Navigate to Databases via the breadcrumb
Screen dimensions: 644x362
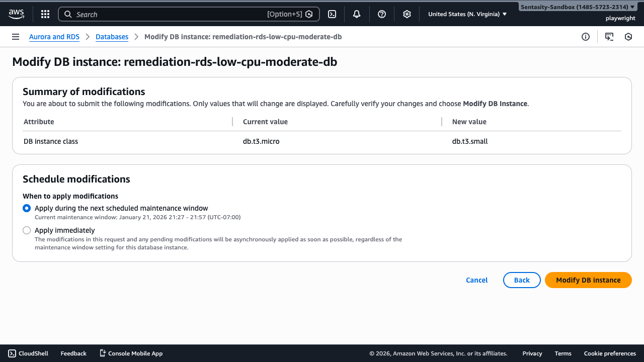tap(112, 36)
